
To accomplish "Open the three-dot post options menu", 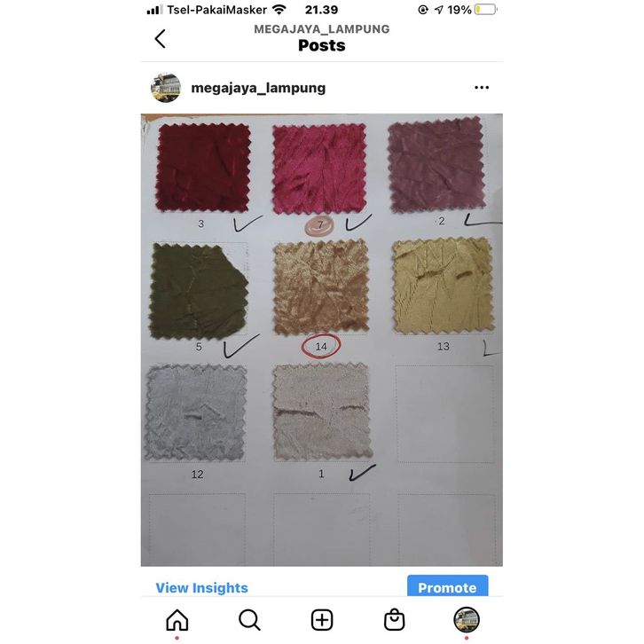I will 482,88.
